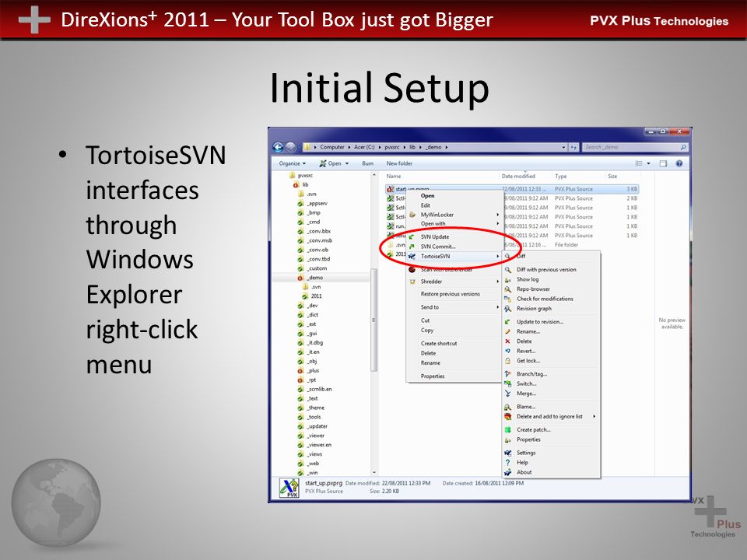Select the _demo folder in navigation tree

[x=315, y=278]
